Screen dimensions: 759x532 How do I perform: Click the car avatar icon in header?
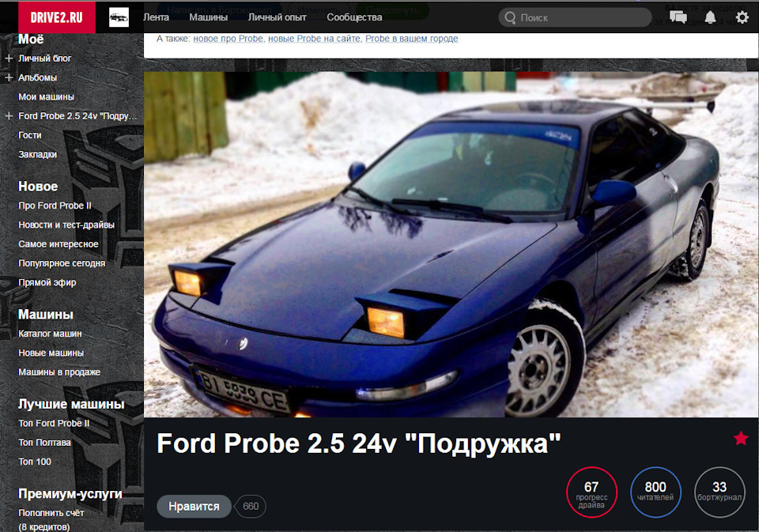(119, 17)
